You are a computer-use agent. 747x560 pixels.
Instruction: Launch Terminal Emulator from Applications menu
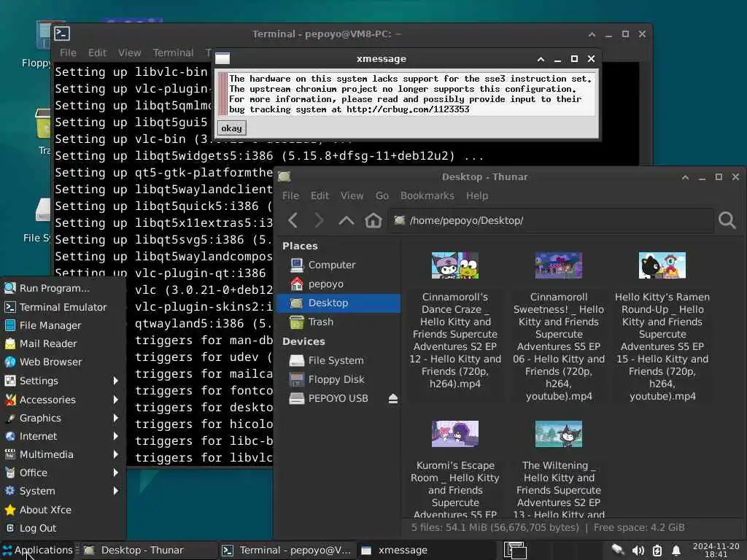click(63, 307)
